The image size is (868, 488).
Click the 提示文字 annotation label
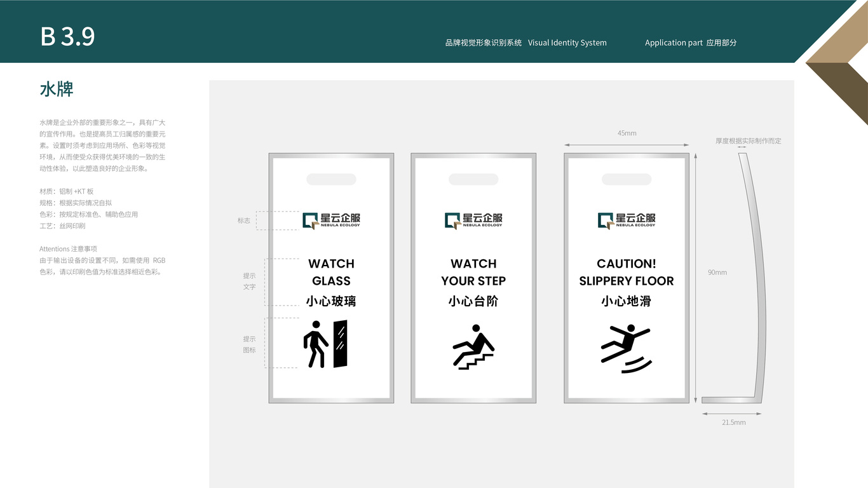249,281
